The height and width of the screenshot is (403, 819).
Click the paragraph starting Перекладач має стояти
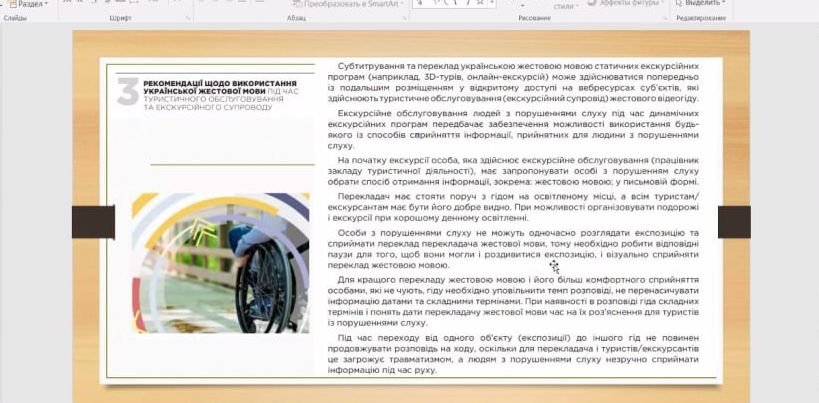(513, 207)
